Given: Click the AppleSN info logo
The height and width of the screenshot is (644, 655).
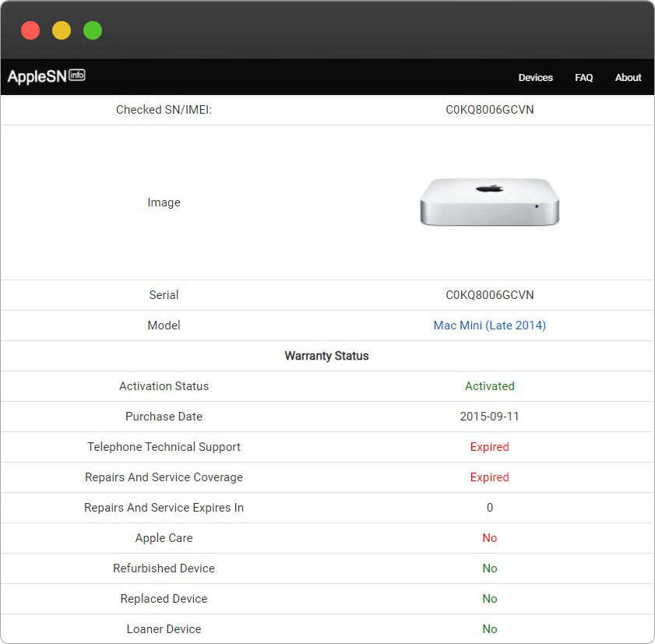Looking at the screenshot, I should 47,76.
